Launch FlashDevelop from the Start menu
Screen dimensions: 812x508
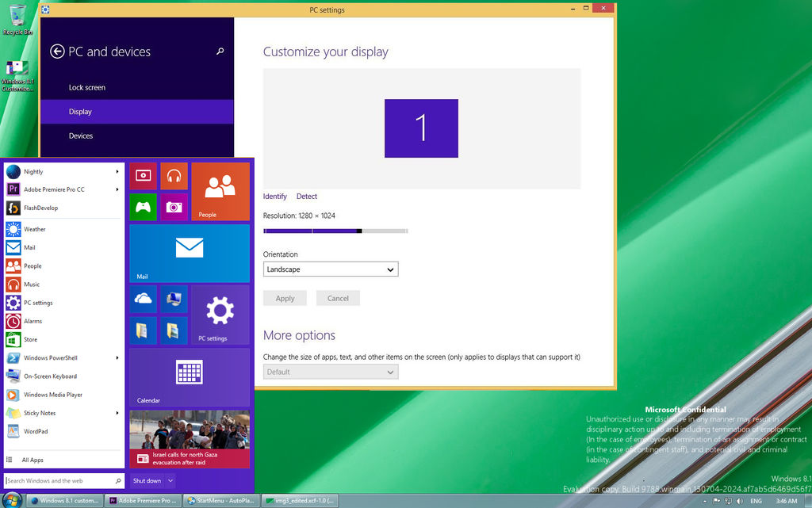click(43, 208)
